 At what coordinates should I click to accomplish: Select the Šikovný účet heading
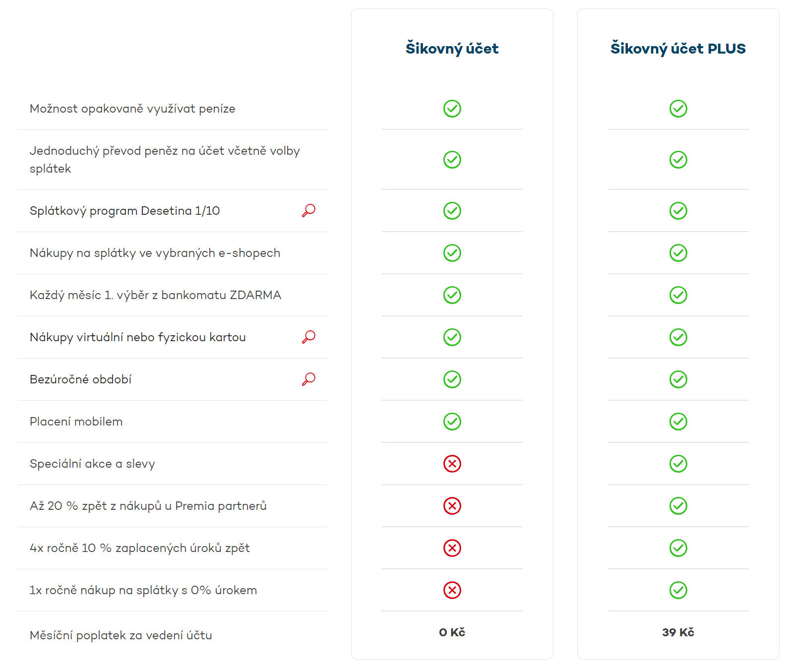pyautogui.click(x=452, y=49)
